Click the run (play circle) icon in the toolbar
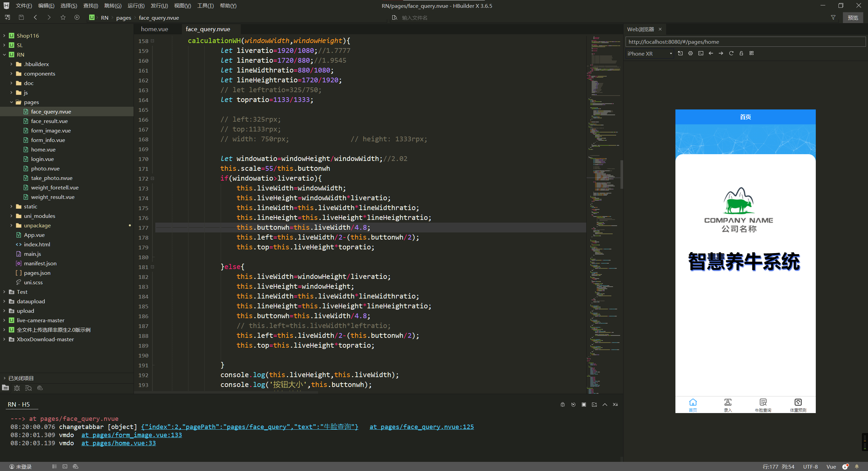The width and height of the screenshot is (868, 471). point(77,17)
